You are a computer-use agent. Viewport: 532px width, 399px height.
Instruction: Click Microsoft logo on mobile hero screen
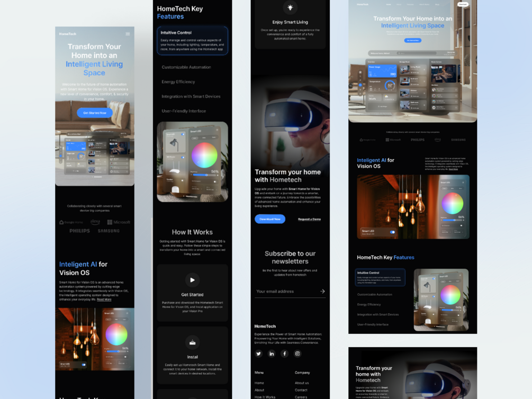pyautogui.click(x=119, y=222)
